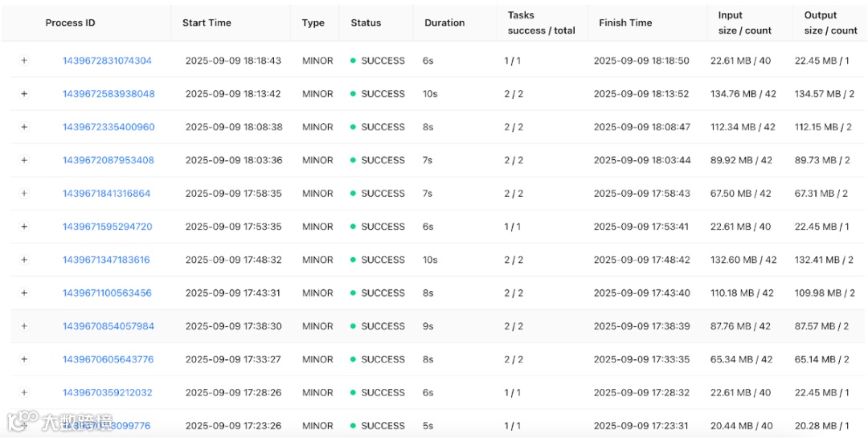Open process ID 1439671841316864 link
The width and height of the screenshot is (868, 438).
coord(106,194)
